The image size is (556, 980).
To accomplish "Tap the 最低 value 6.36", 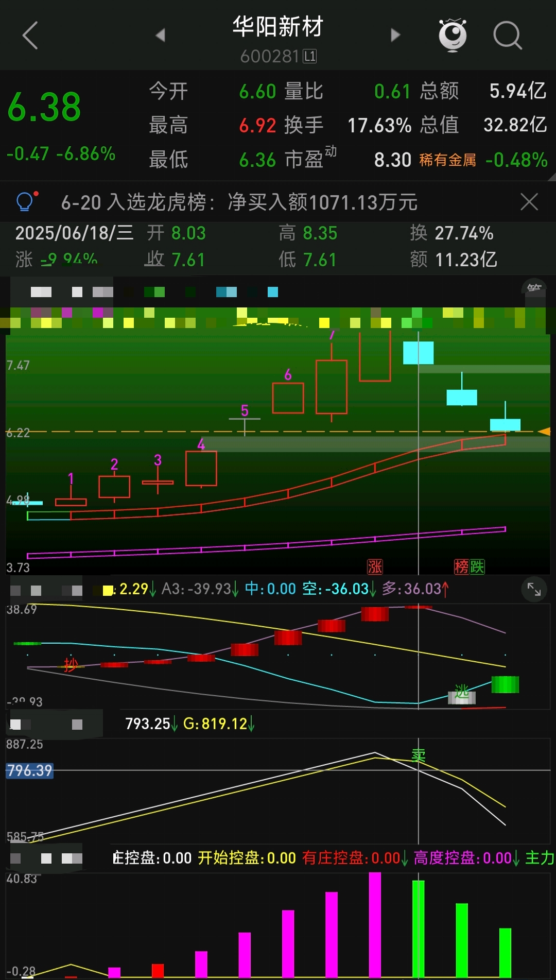I will pos(258,160).
